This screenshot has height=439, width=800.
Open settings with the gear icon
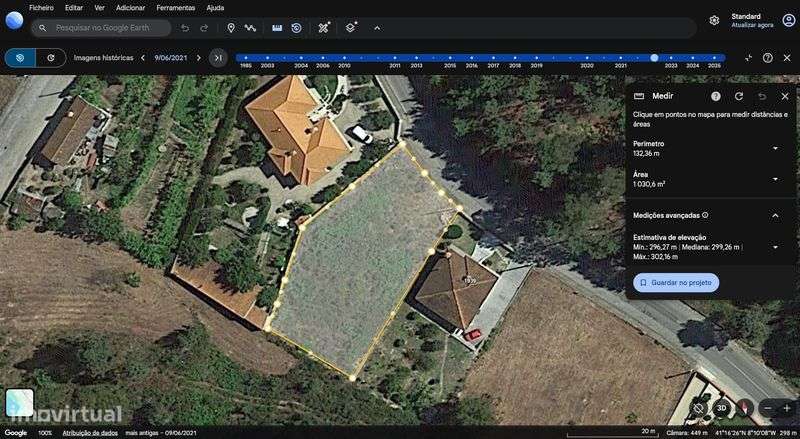pos(714,20)
